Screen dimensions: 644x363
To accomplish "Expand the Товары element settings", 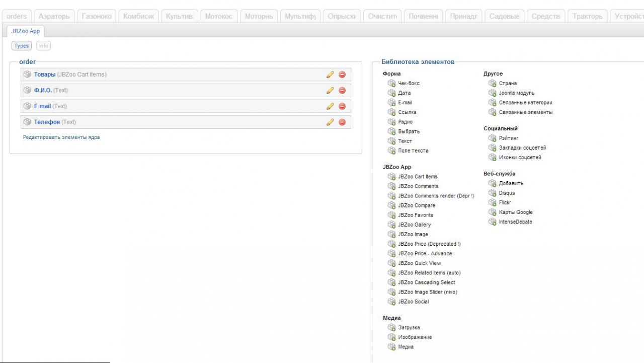I will coord(45,75).
